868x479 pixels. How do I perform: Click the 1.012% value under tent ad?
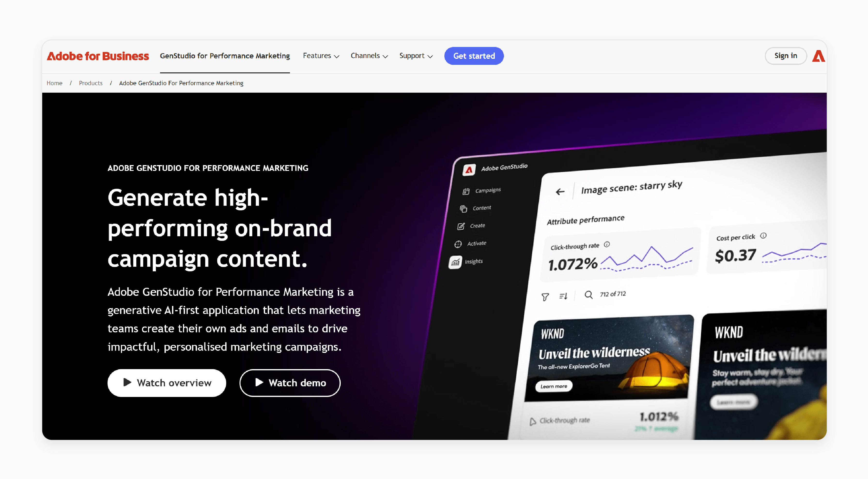coord(659,417)
